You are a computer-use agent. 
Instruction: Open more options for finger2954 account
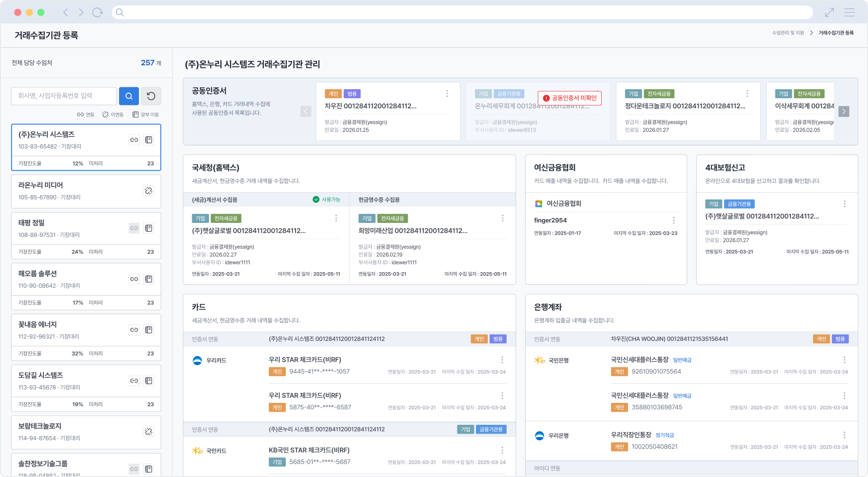(x=674, y=220)
